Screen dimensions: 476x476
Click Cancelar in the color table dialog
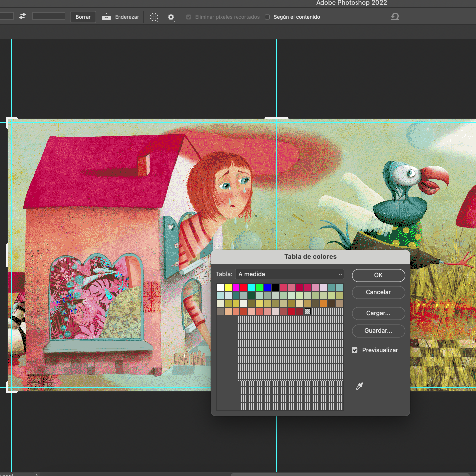click(378, 292)
